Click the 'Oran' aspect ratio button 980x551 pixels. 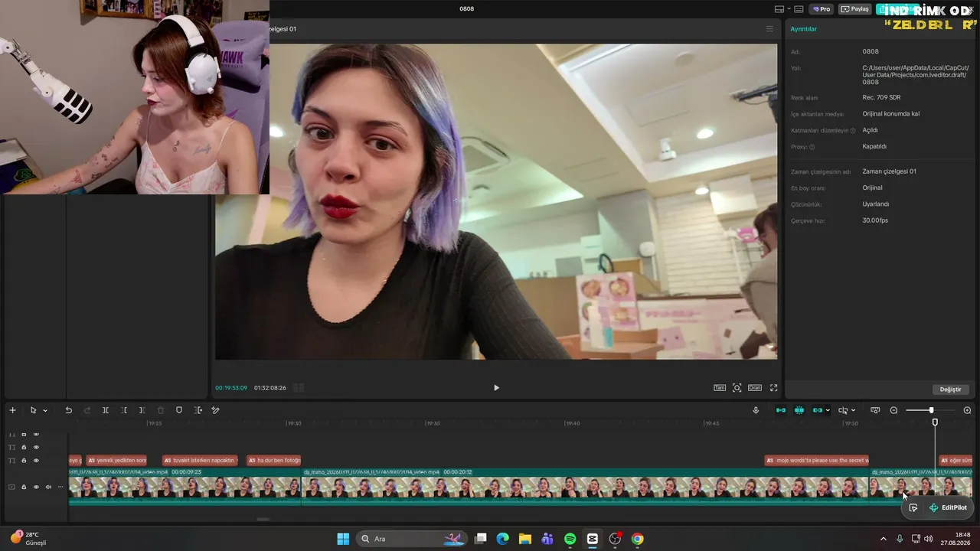[755, 388]
